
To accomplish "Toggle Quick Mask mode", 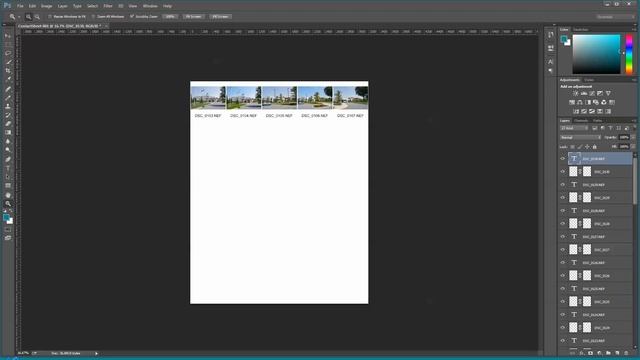I will coord(8,230).
